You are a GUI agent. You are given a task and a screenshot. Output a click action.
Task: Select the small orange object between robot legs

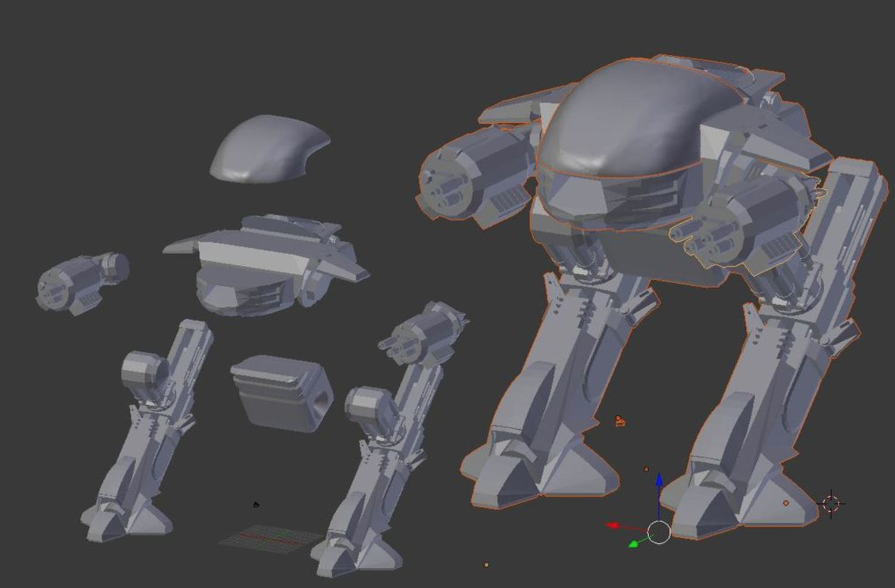(x=620, y=421)
